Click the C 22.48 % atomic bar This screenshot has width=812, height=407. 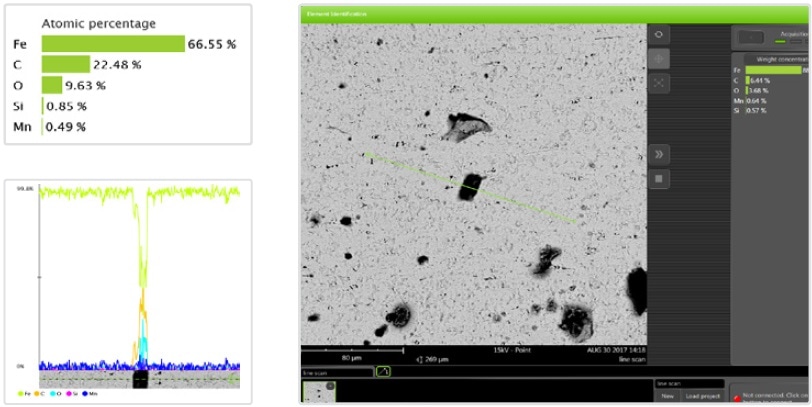(66, 65)
